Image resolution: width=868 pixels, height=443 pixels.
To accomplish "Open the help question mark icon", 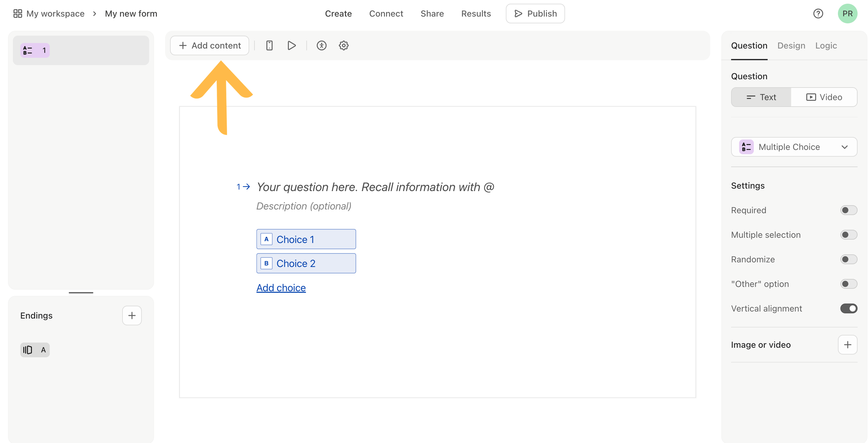I will (x=818, y=14).
